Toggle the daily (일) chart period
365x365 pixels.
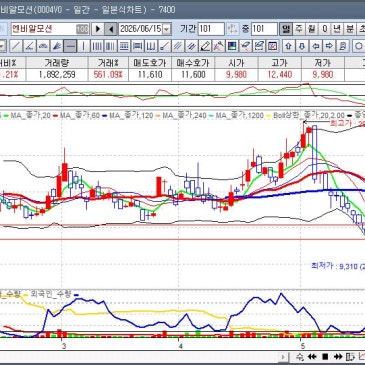[286, 29]
